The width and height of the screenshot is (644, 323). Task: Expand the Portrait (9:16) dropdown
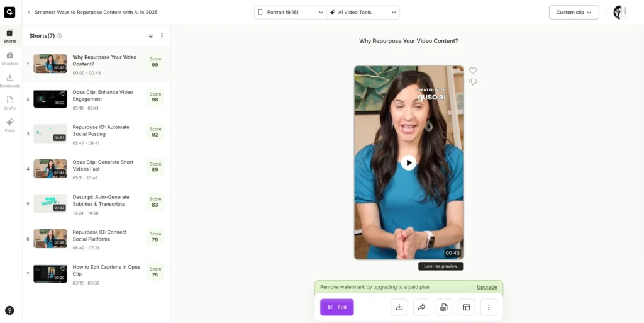coord(291,13)
